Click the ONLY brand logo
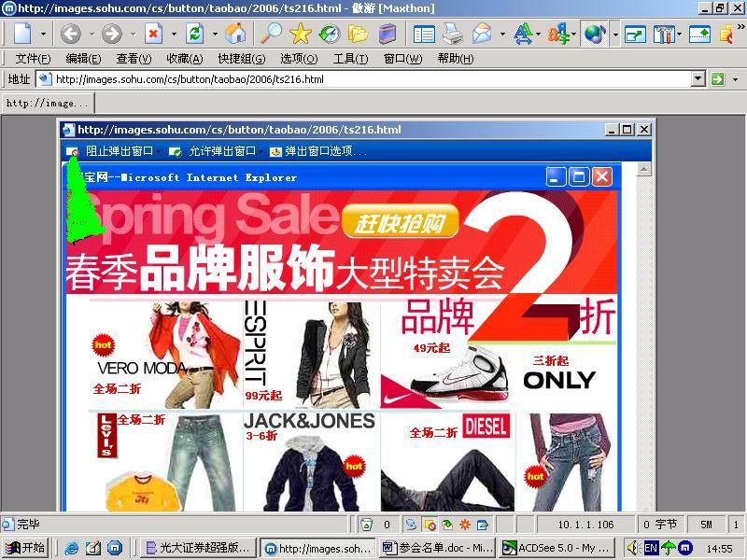 559,380
